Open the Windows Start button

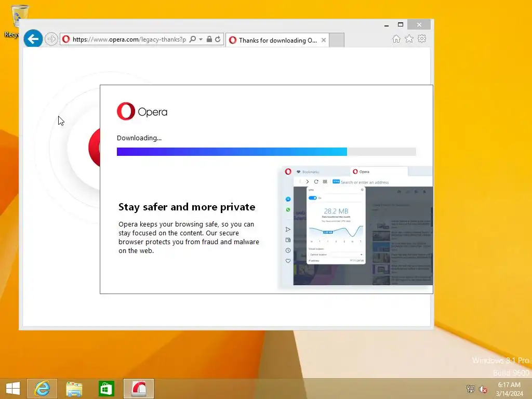tap(13, 389)
